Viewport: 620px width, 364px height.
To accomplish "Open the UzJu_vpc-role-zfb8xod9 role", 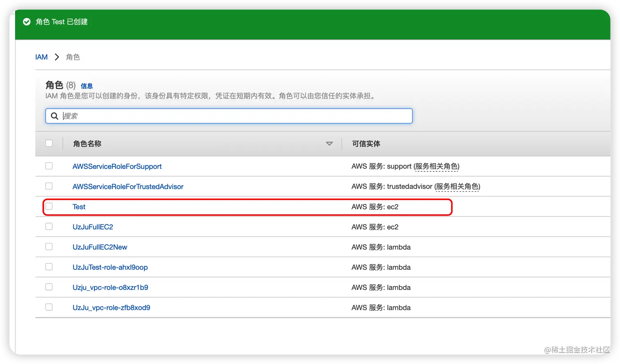I will coord(111,307).
